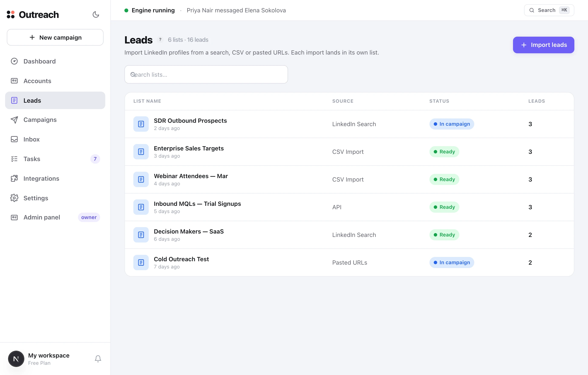The image size is (588, 375).
Task: Click API source cell
Action: tap(337, 207)
